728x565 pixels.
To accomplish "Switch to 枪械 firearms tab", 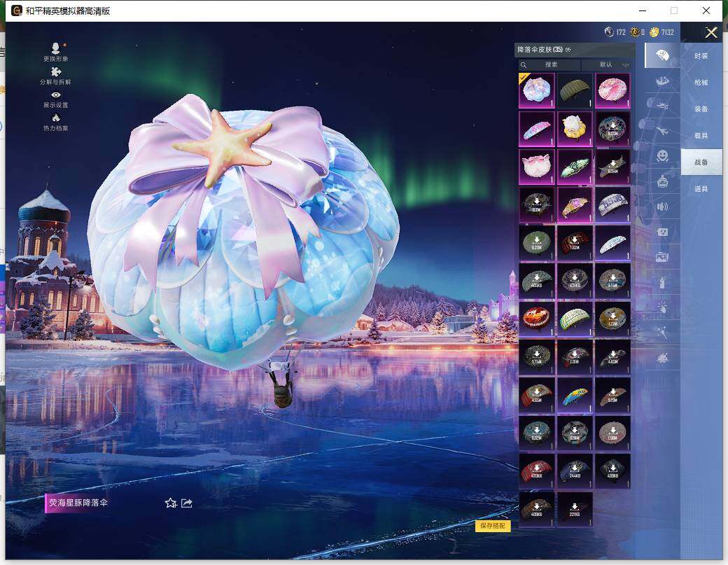I will click(x=701, y=82).
